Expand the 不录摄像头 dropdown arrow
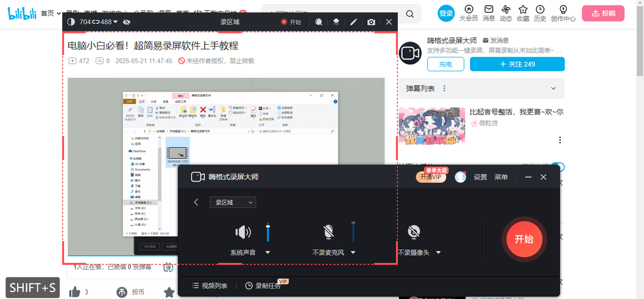The image size is (644, 299). click(438, 253)
